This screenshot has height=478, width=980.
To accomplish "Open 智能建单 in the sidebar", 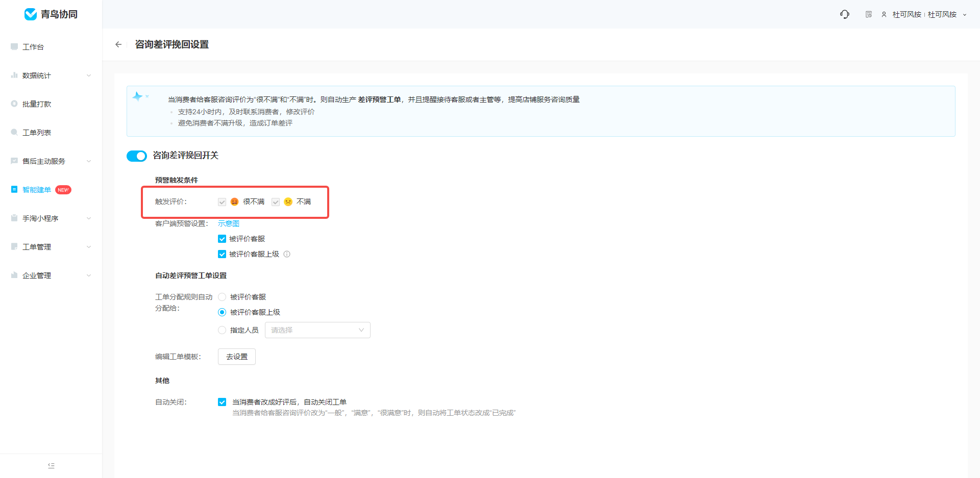I will tap(37, 190).
